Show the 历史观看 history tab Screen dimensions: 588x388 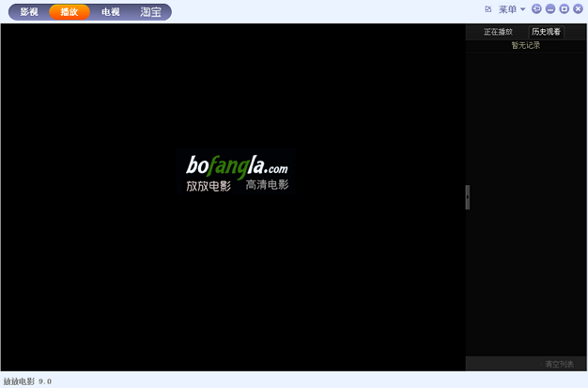(x=546, y=32)
